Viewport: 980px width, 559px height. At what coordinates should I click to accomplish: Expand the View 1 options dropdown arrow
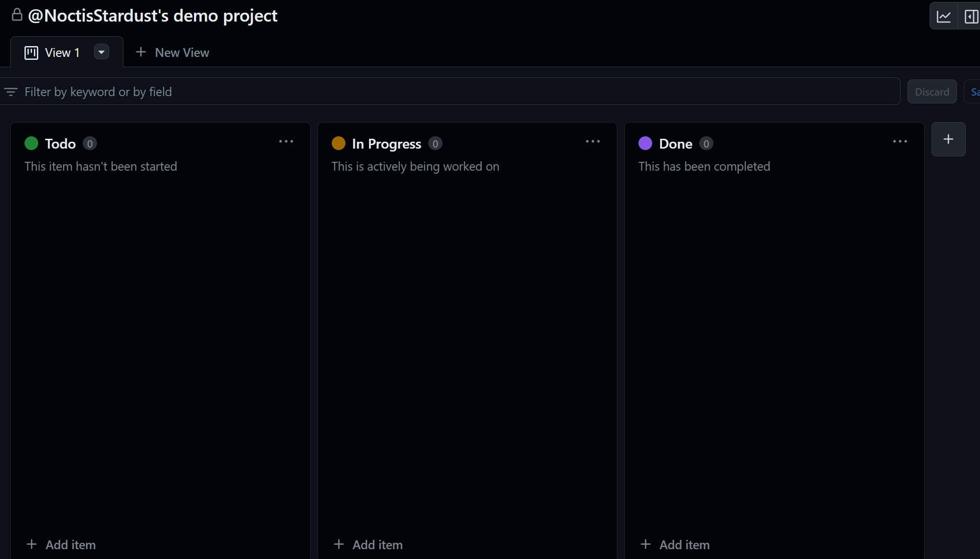(x=101, y=52)
